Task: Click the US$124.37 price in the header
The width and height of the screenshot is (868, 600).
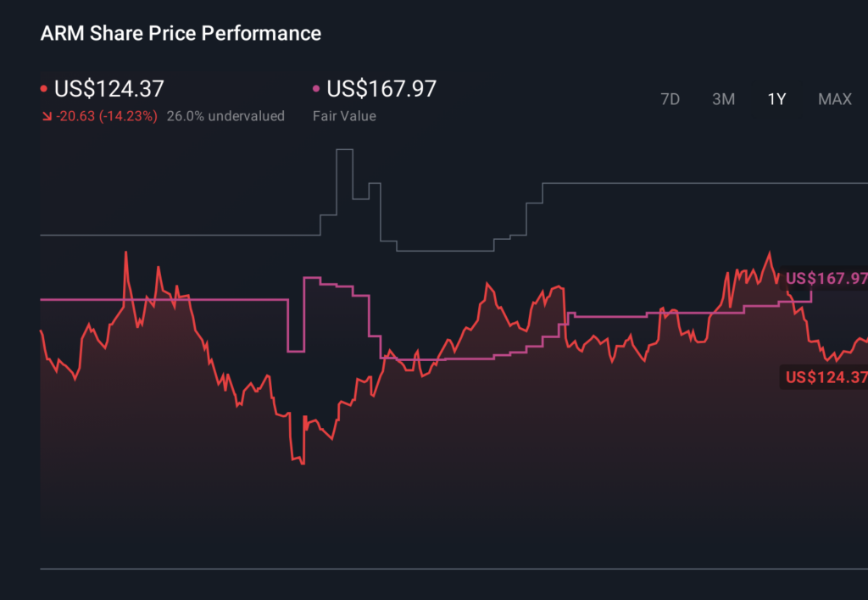Action: click(109, 89)
